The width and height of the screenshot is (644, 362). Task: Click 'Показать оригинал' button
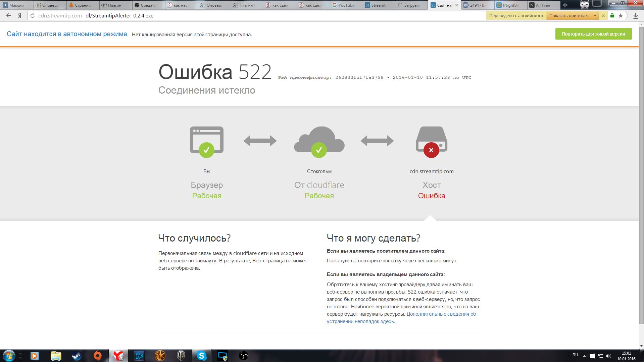tap(568, 15)
